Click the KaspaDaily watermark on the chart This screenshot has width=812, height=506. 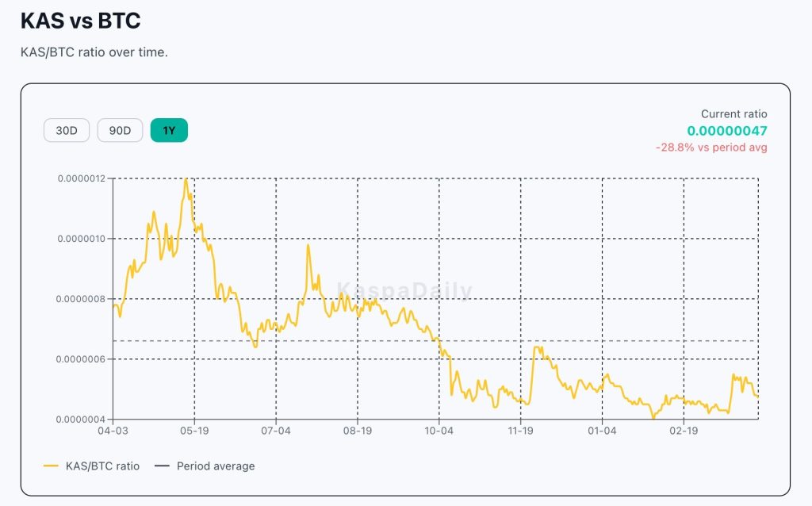(x=405, y=291)
